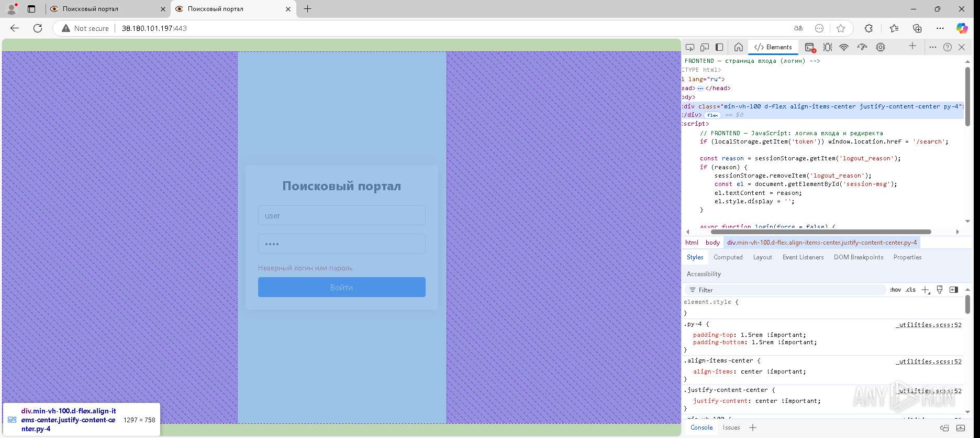This screenshot has height=438, width=980.
Task: Select body in the breadcrumb trail
Action: [x=712, y=243]
